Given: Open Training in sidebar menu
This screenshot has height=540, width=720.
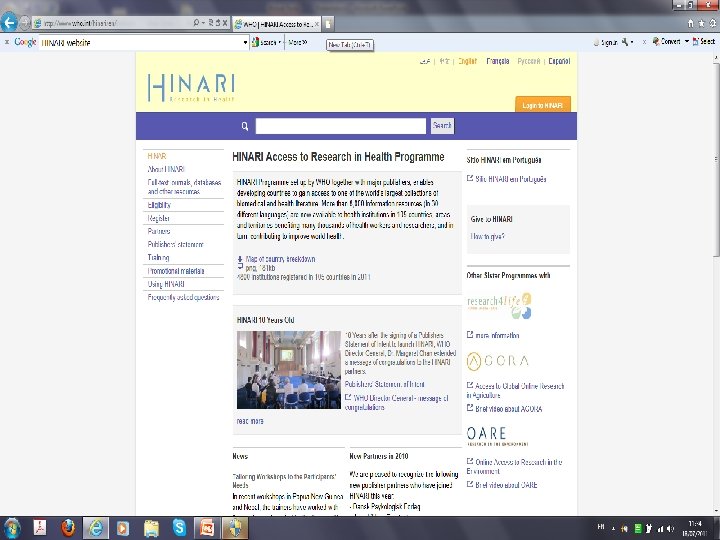Looking at the screenshot, I should click(158, 258).
